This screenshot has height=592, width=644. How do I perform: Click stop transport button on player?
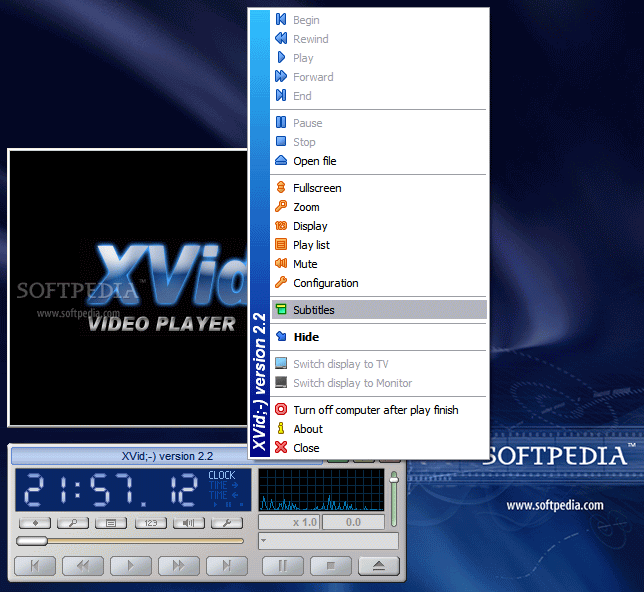coord(331,566)
